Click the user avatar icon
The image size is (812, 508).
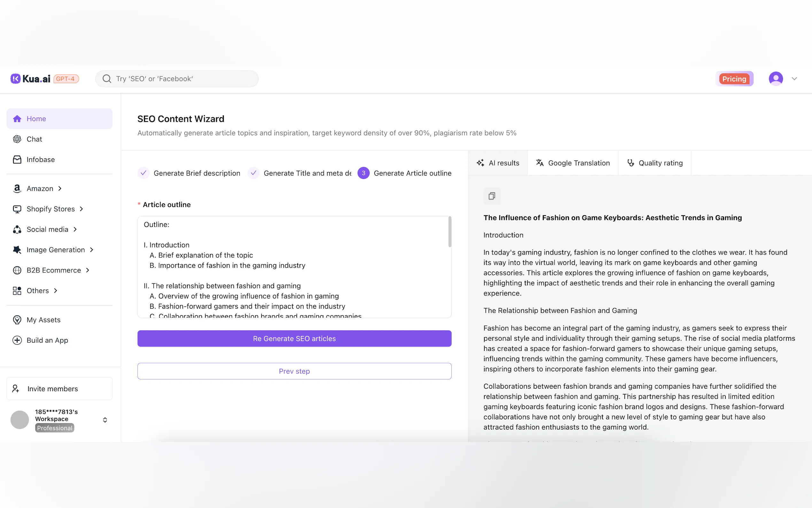(776, 79)
